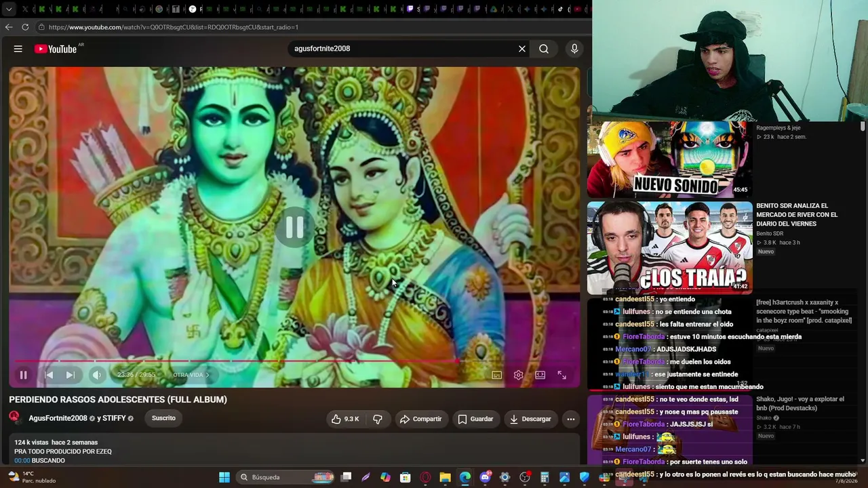868x488 pixels.
Task: Open the Suscrito subscription options
Action: [x=163, y=418]
